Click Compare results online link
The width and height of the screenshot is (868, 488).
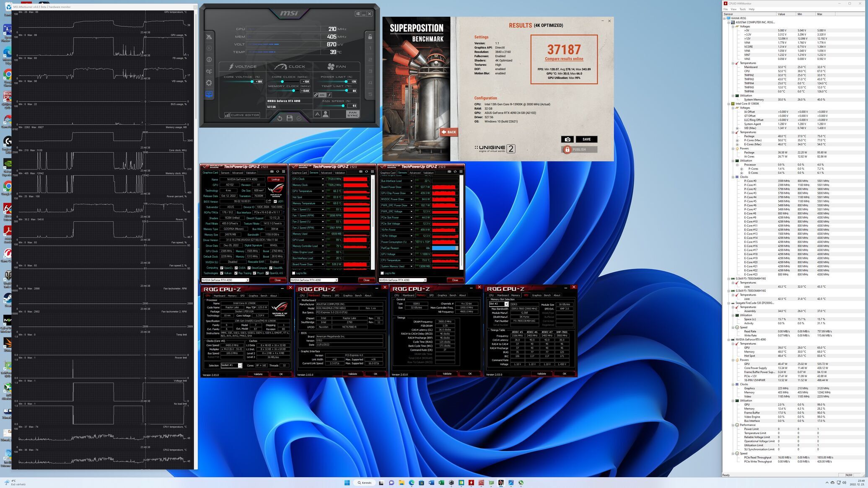[564, 59]
